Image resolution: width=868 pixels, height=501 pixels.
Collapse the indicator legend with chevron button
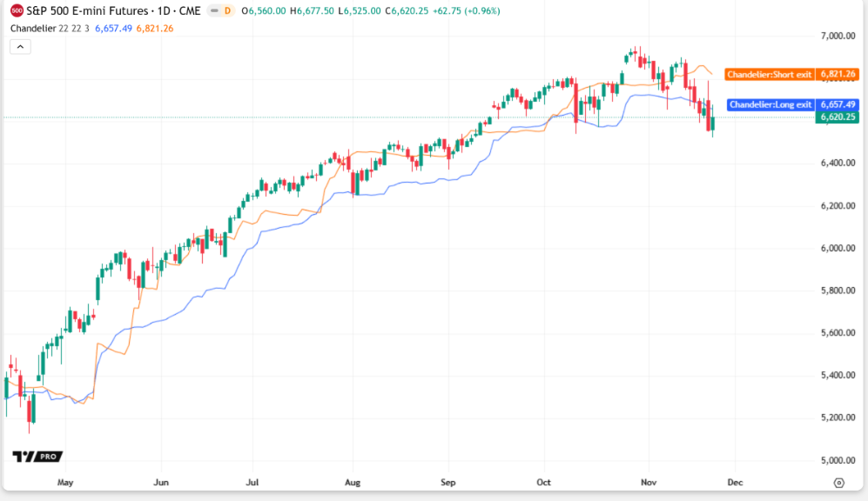pos(21,47)
